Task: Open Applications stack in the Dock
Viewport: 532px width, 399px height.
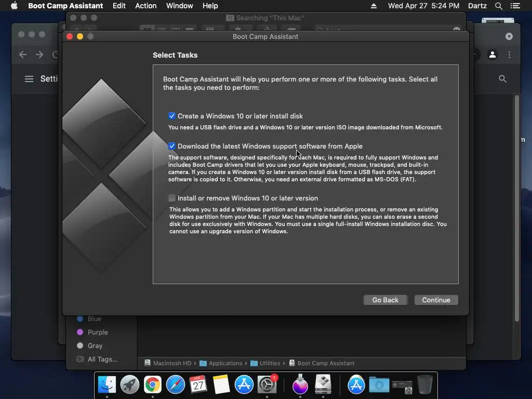Action: [x=356, y=385]
